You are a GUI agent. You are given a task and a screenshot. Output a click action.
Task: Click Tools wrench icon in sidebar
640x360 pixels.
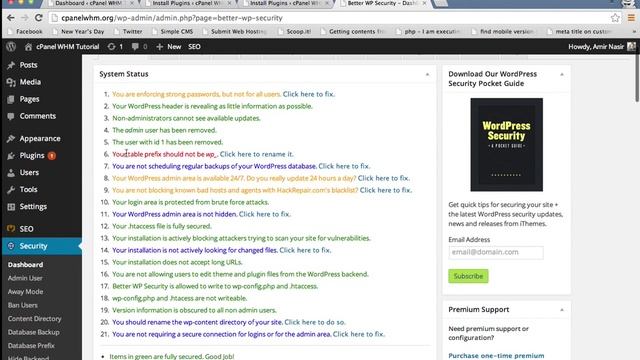11,190
